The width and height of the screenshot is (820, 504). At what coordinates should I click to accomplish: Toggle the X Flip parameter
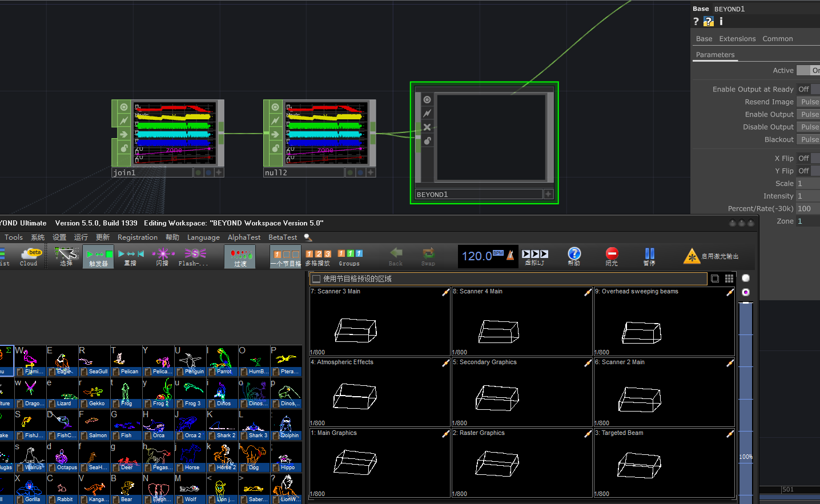click(809, 158)
